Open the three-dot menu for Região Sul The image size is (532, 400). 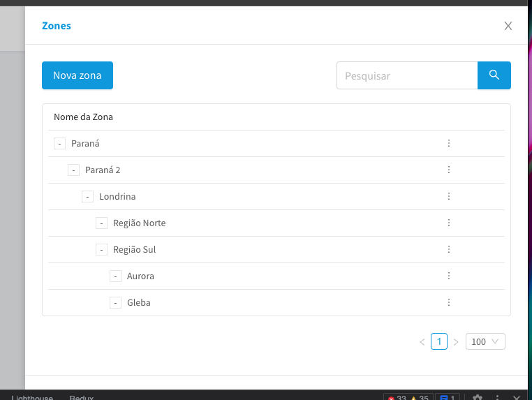click(x=449, y=249)
